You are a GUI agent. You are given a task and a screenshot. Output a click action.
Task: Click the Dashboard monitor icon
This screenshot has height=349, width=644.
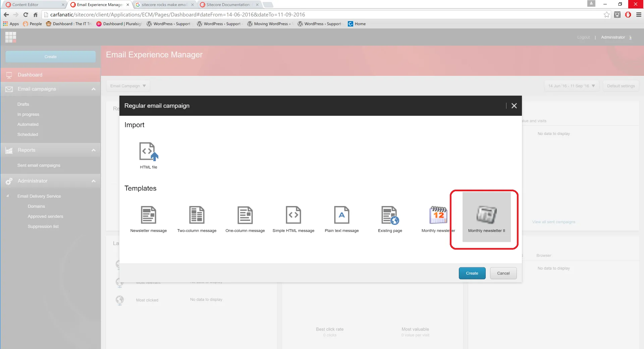[x=9, y=75]
